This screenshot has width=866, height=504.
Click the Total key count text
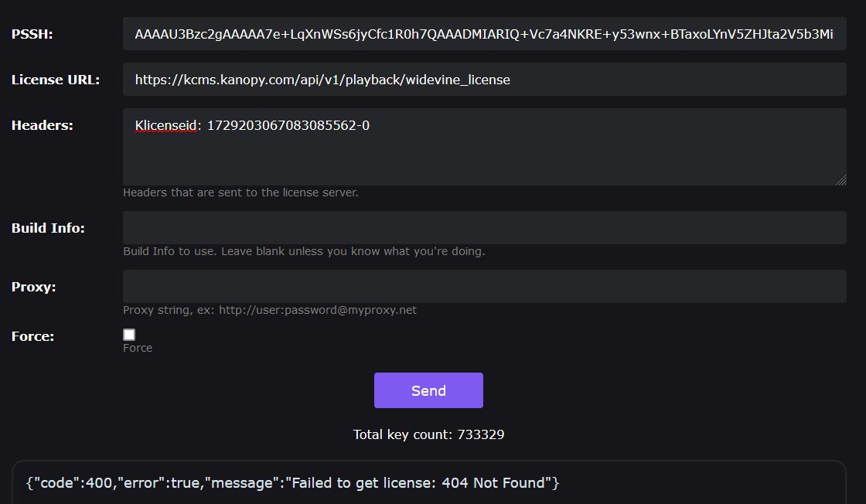[428, 434]
